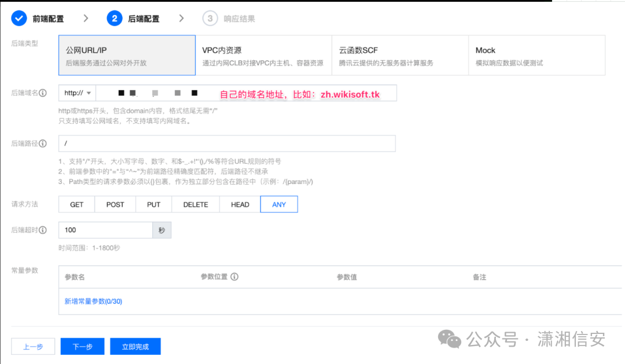Click the 后端路径 input field
Screen dimensions: 625x364
pyautogui.click(x=227, y=143)
